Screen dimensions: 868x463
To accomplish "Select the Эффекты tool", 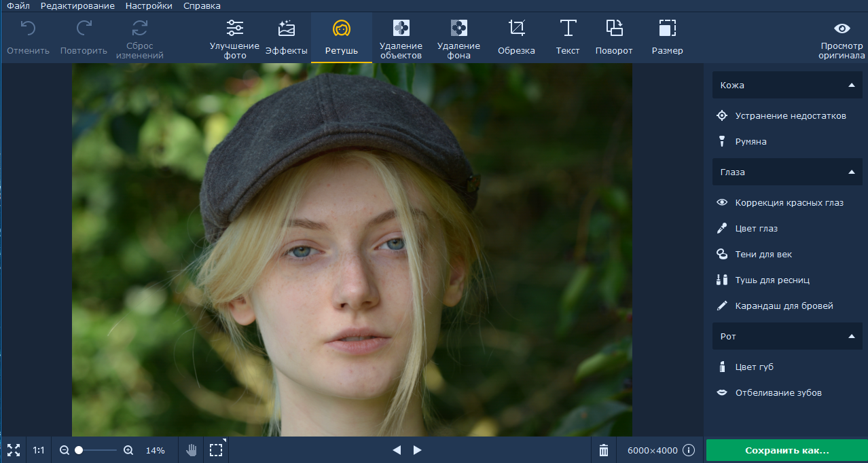I will pyautogui.click(x=286, y=38).
